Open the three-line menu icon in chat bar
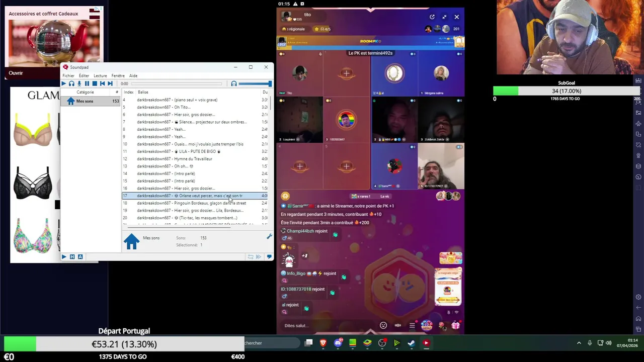This screenshot has height=362, width=644. click(412, 325)
